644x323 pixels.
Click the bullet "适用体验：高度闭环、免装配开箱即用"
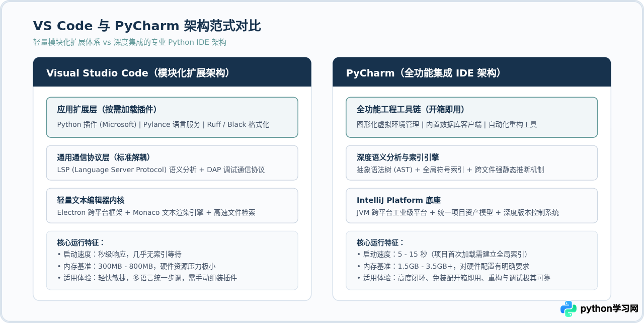(453, 278)
